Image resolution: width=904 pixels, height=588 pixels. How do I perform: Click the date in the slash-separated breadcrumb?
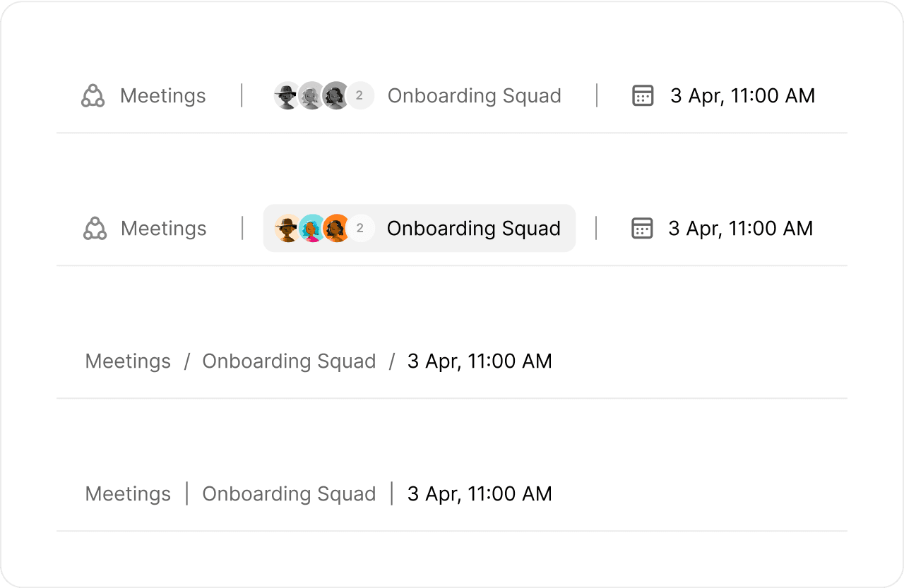[x=480, y=361]
